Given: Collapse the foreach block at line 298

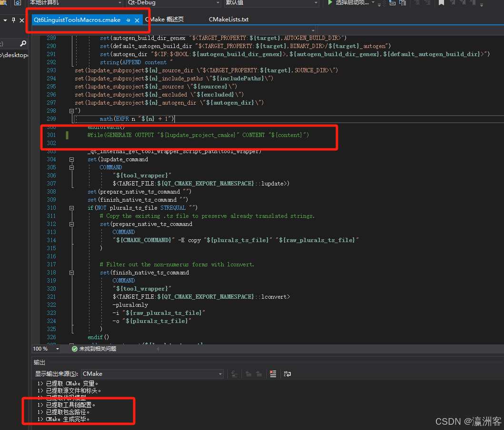Looking at the screenshot, I should click(x=72, y=110).
